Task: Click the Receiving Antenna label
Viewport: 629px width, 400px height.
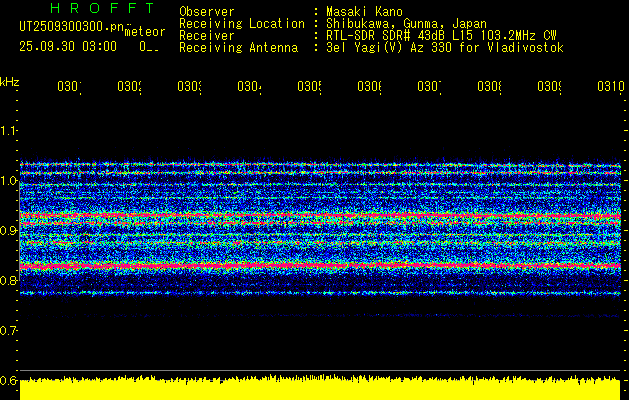Action: 238,48
